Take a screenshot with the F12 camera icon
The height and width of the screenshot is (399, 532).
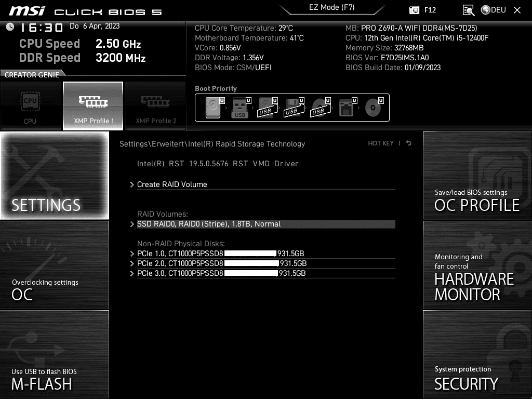(414, 10)
